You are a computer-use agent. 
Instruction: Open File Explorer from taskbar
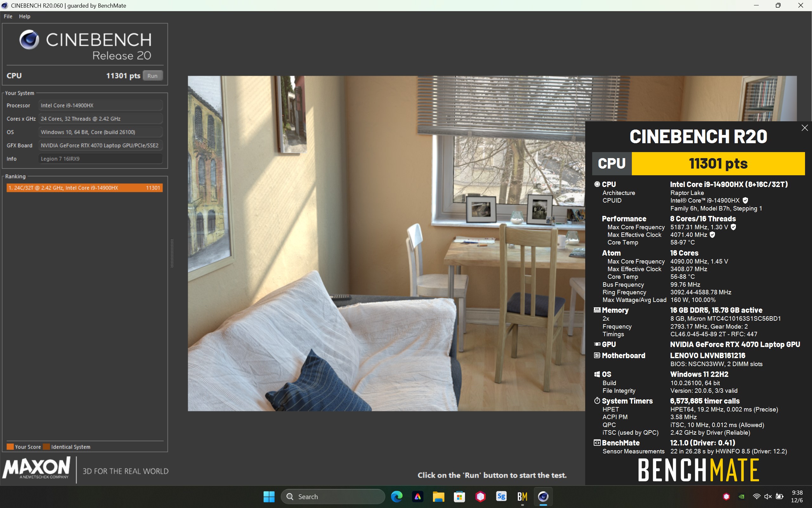click(x=438, y=497)
